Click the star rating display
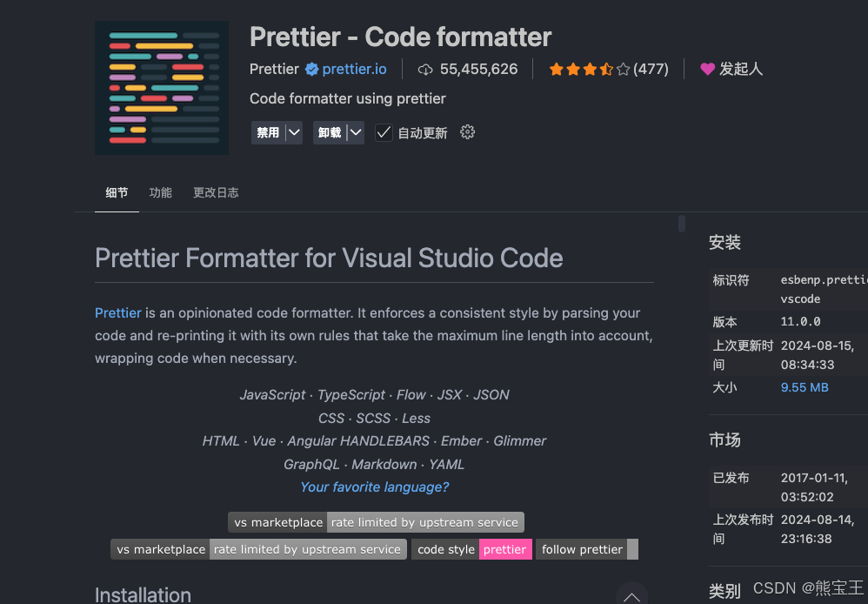Viewport: 868px width, 604px height. [590, 70]
